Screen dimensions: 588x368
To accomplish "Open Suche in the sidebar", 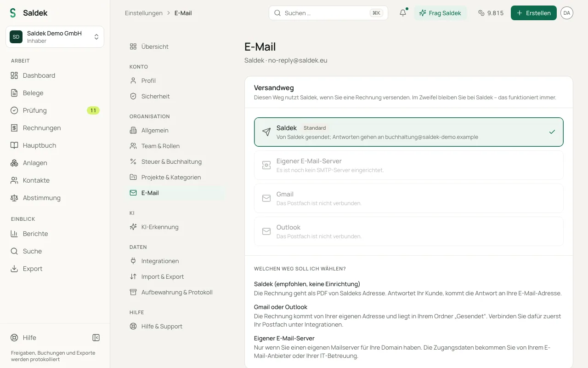I will point(55,251).
